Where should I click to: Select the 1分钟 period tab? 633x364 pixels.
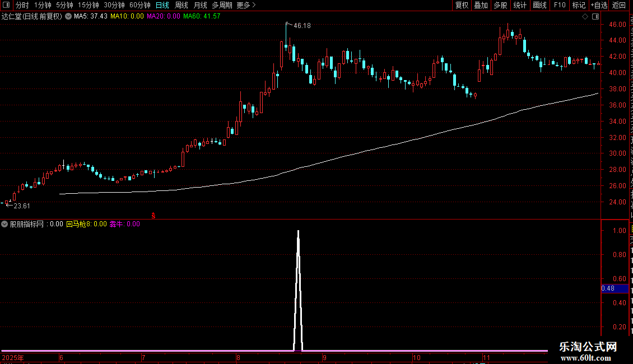tap(43, 5)
